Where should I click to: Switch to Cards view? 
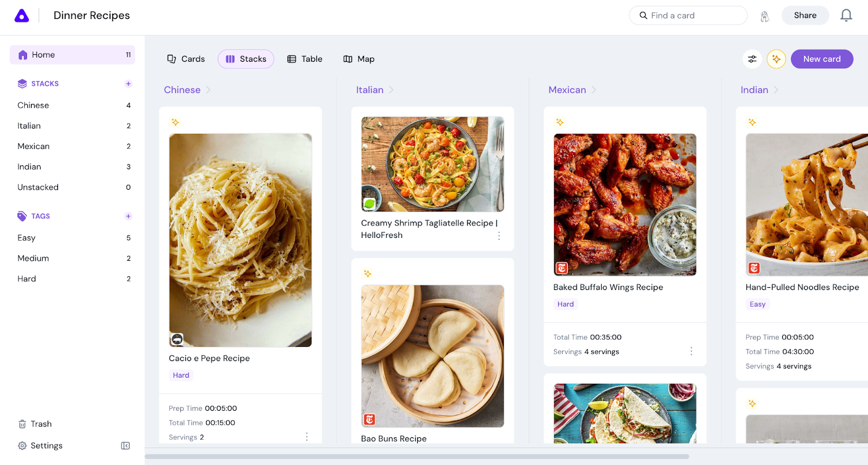click(186, 59)
